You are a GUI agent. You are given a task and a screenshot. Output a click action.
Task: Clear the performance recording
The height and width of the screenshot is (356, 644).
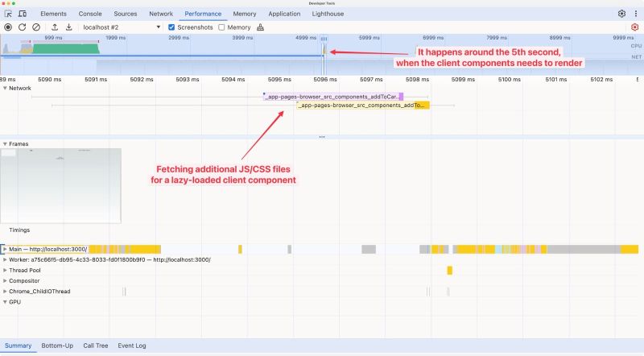[36, 27]
